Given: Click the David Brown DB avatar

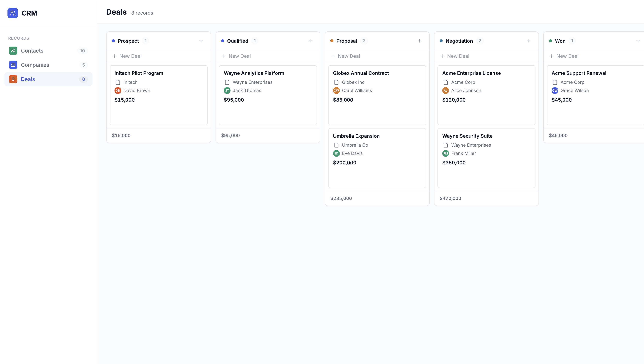Looking at the screenshot, I should pos(118,91).
